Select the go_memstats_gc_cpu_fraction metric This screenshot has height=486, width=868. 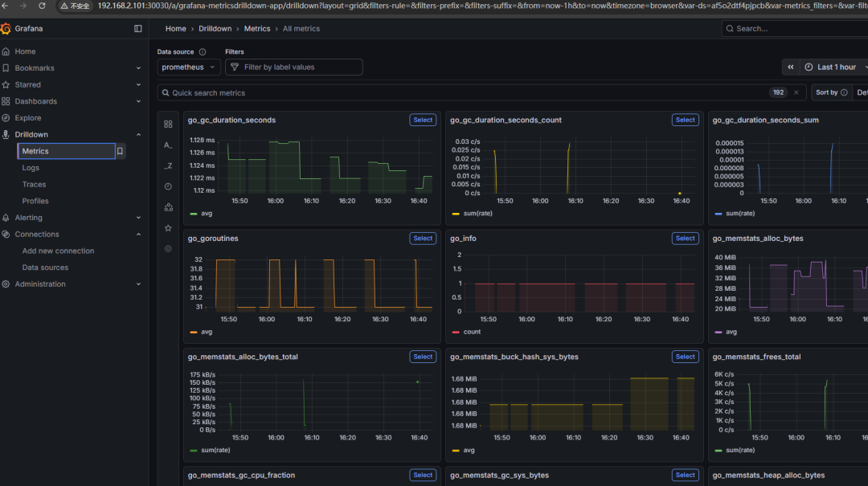423,476
